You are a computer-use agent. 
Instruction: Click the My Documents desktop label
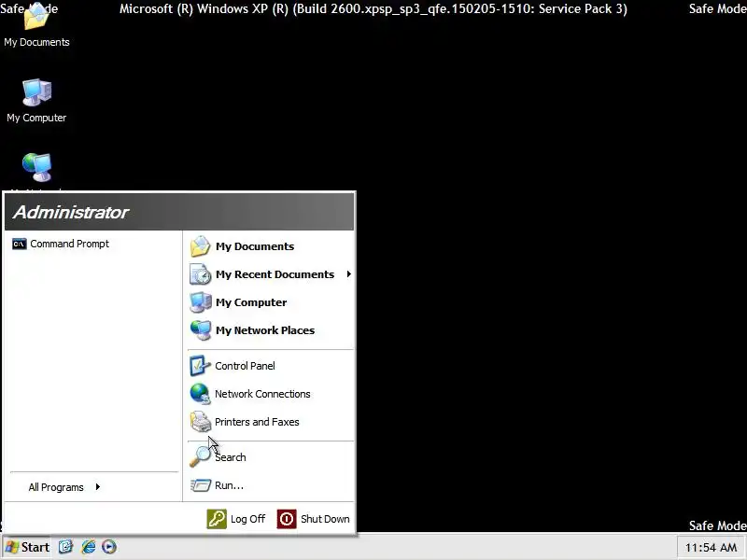[36, 42]
